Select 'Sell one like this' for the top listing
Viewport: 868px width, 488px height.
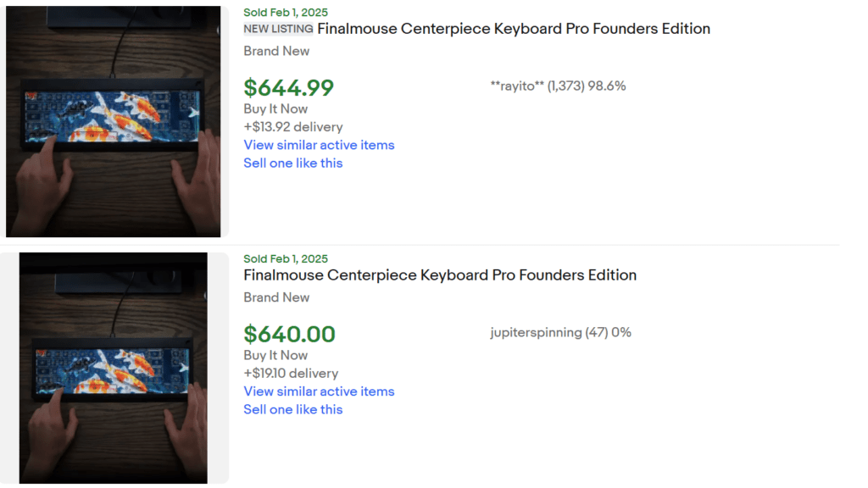pyautogui.click(x=292, y=163)
